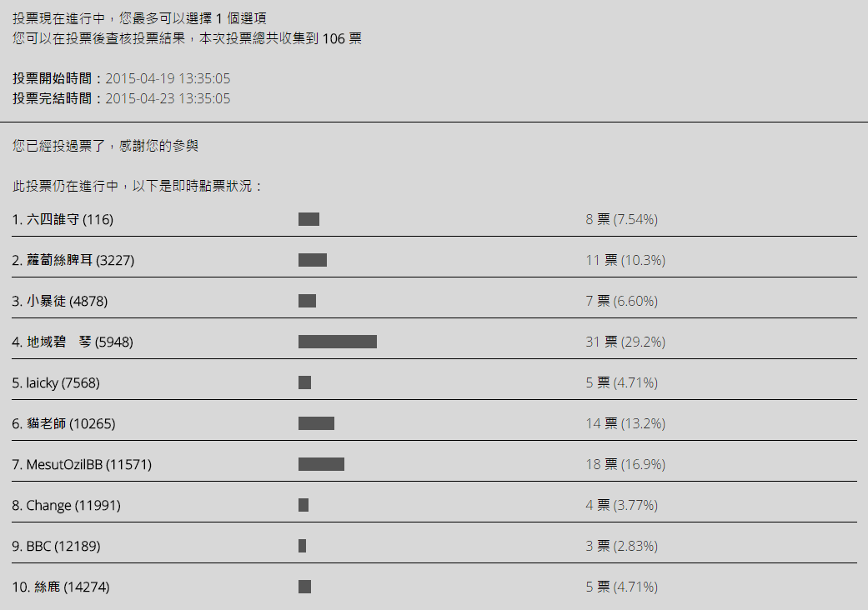Click the poll end time 2015-04-23 13:35:05
Viewport: 868px width, 610px height.
tap(168, 98)
